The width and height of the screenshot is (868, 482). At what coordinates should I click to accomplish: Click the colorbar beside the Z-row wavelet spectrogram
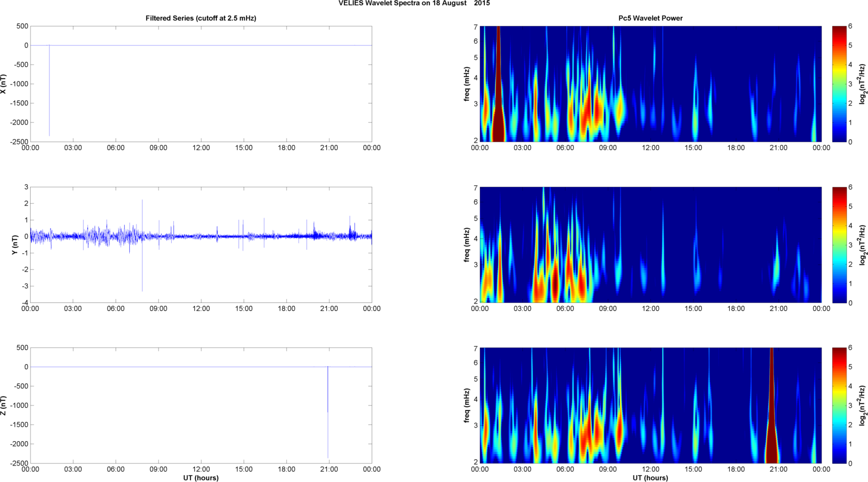pos(840,406)
